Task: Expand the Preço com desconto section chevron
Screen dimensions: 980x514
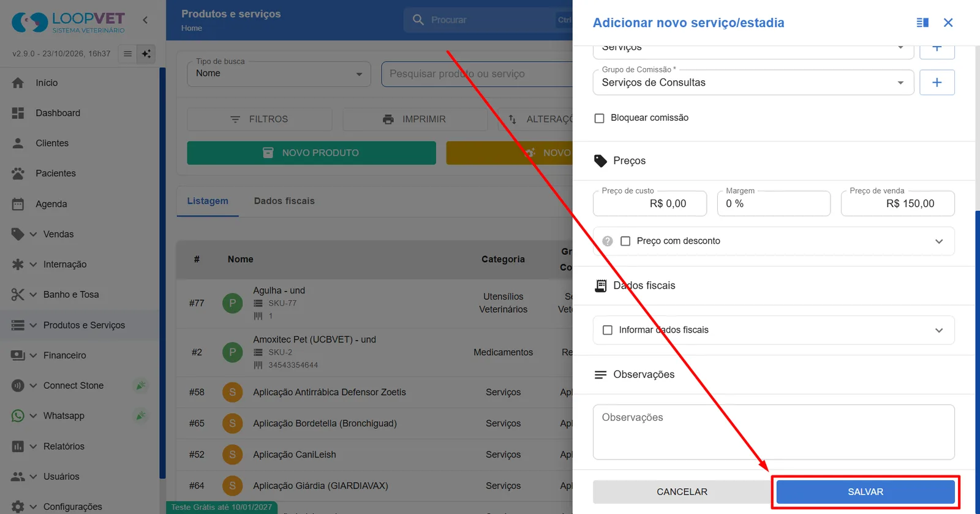Action: coord(939,241)
